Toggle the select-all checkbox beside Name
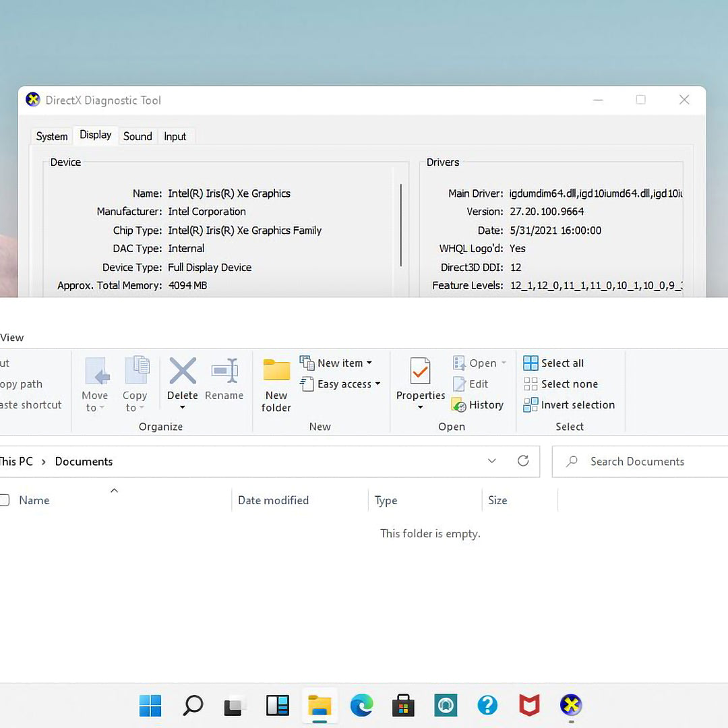The width and height of the screenshot is (728, 728). point(4,500)
